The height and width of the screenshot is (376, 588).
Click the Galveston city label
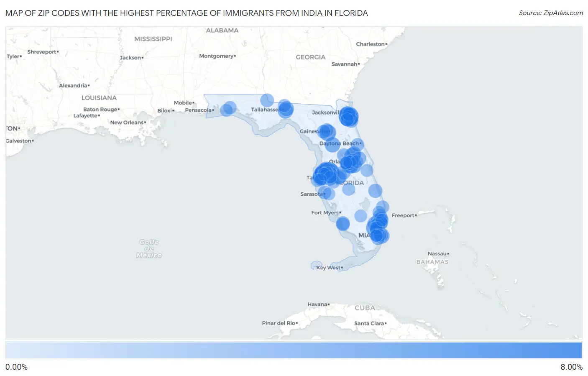pyautogui.click(x=20, y=141)
